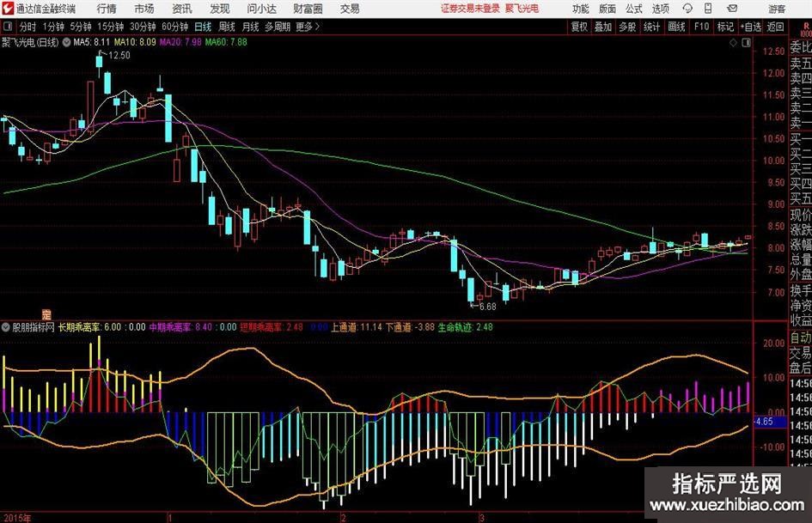Click the 12.50 high price annotation

point(119,55)
